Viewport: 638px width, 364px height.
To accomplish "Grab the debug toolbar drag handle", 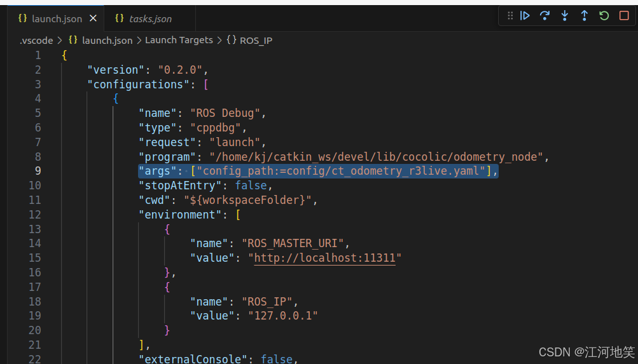I will 510,16.
